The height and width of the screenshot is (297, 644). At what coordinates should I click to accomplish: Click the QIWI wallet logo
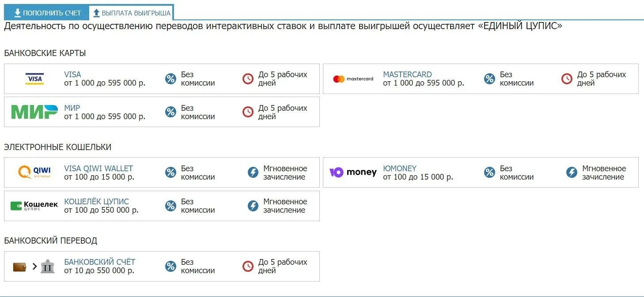tap(34, 172)
